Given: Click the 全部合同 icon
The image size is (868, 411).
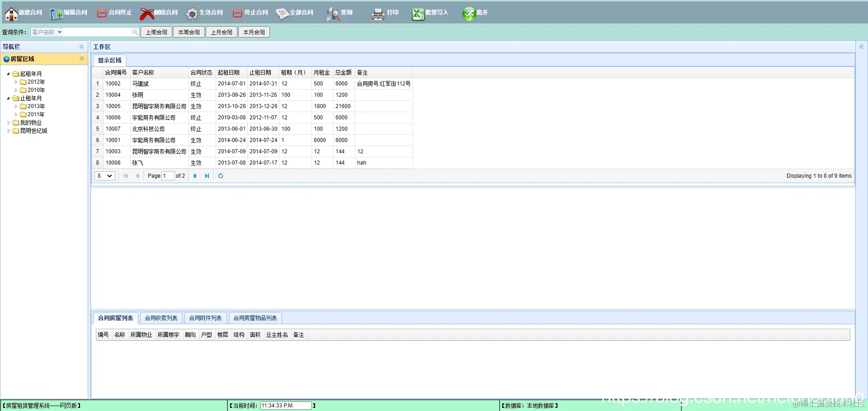Looking at the screenshot, I should pos(283,14).
